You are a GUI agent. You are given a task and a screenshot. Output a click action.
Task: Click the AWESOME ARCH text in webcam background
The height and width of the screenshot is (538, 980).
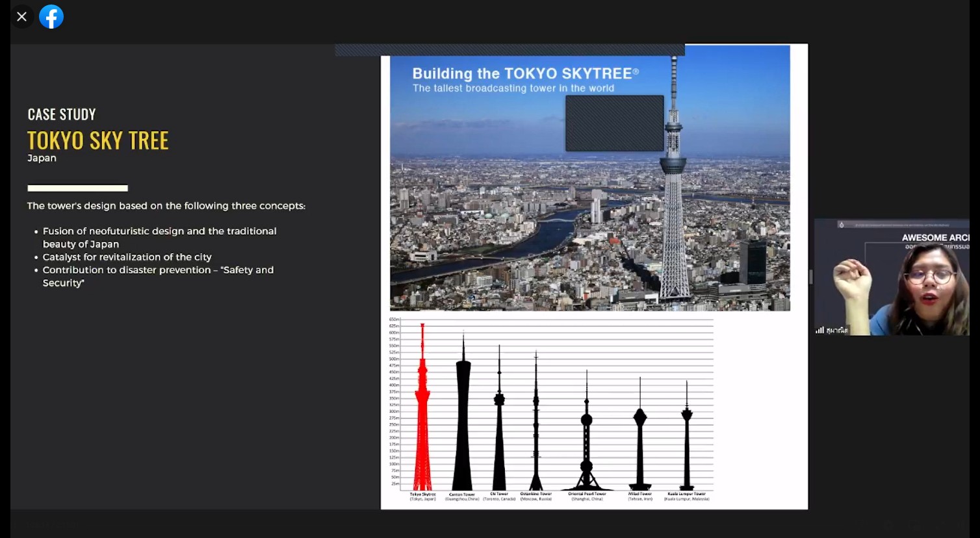click(x=935, y=238)
